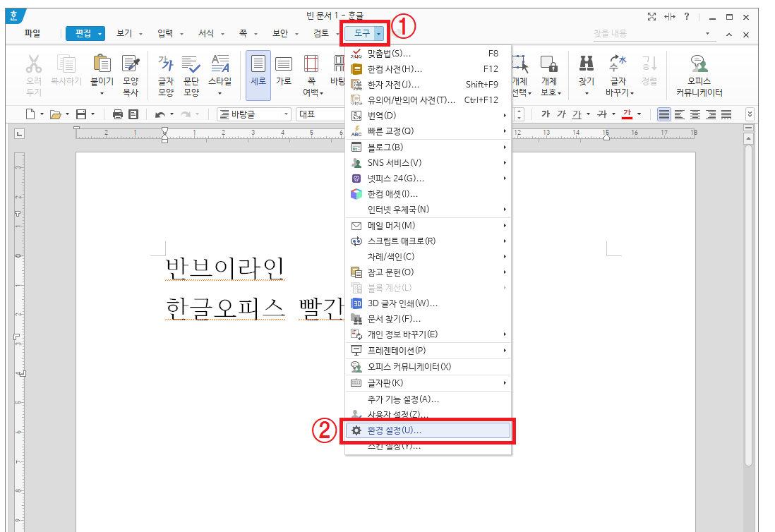Select Center paragraph alignment
Viewport: 775px width, 532px height.
pos(695,114)
